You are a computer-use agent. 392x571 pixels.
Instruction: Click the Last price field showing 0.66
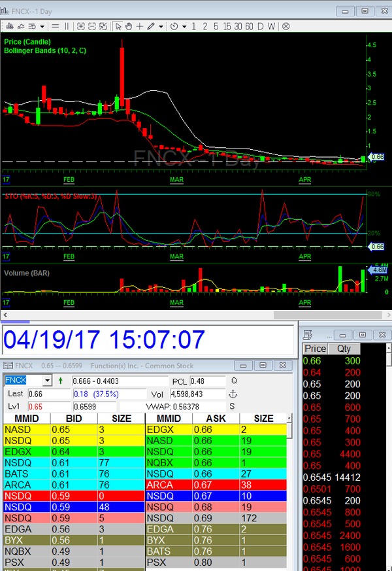pos(47,394)
